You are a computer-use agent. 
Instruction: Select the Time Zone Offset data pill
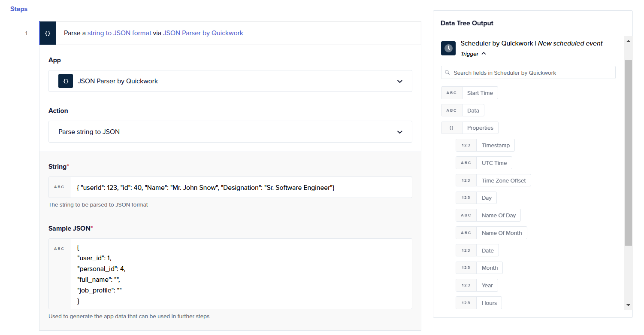(x=503, y=180)
